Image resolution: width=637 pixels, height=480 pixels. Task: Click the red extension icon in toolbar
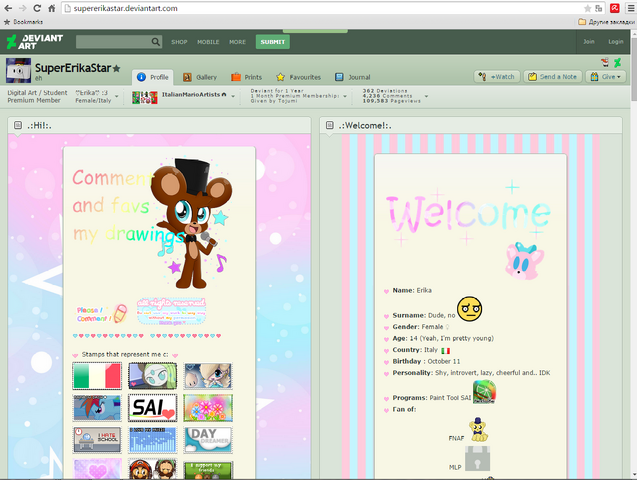tap(615, 8)
